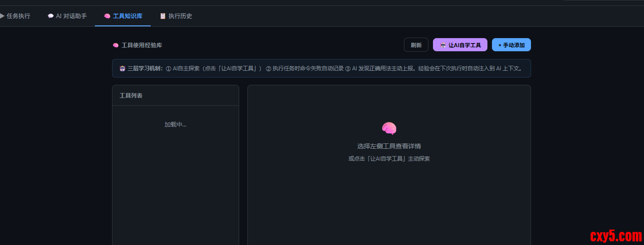The height and width of the screenshot is (245, 644).
Task: Click the 选择左侧工具查看详情 text
Action: click(389, 146)
